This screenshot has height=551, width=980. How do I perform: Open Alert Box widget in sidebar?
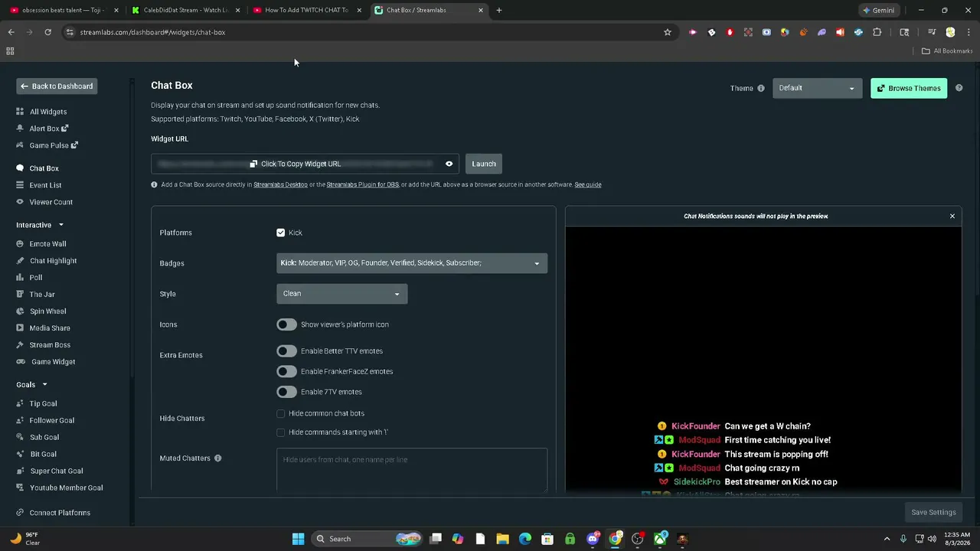click(43, 129)
